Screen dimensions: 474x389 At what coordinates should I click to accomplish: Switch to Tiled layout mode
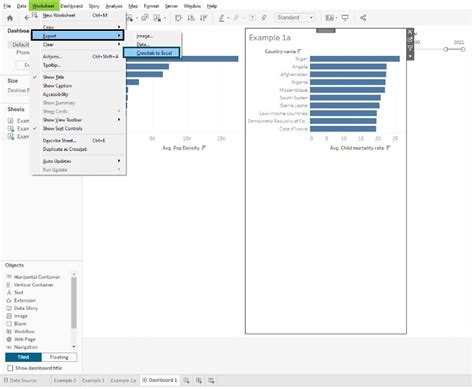point(23,357)
